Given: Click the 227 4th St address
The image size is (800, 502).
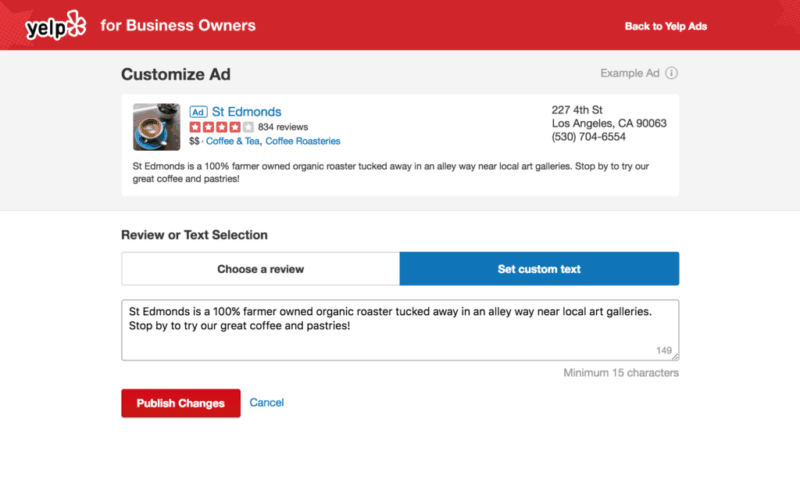Looking at the screenshot, I should click(x=578, y=110).
